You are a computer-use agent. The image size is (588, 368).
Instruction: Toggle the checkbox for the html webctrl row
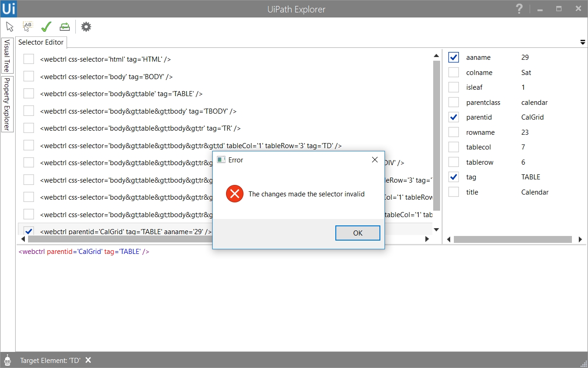[x=28, y=59]
